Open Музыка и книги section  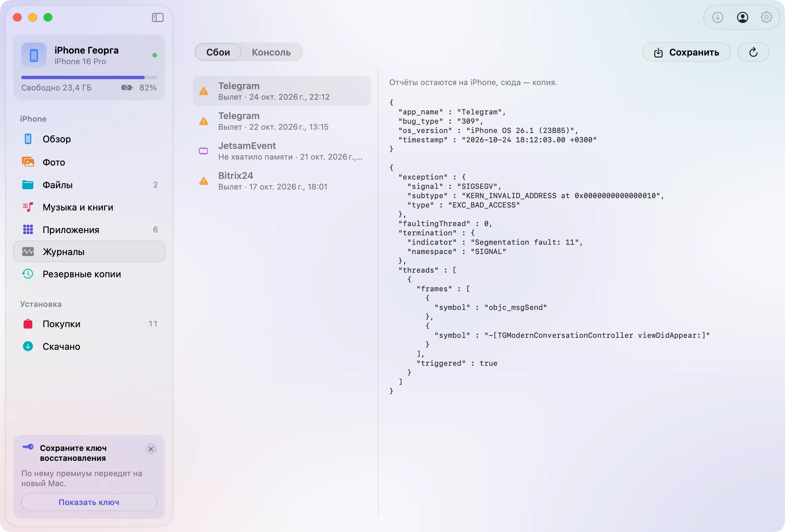[x=89, y=207]
